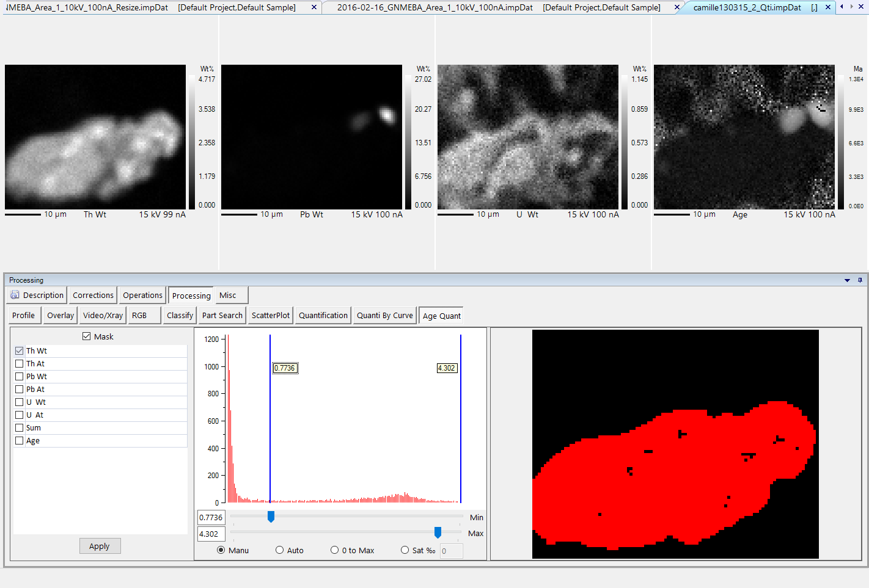Pin the Processing panel with pushpin icon

pos(860,280)
